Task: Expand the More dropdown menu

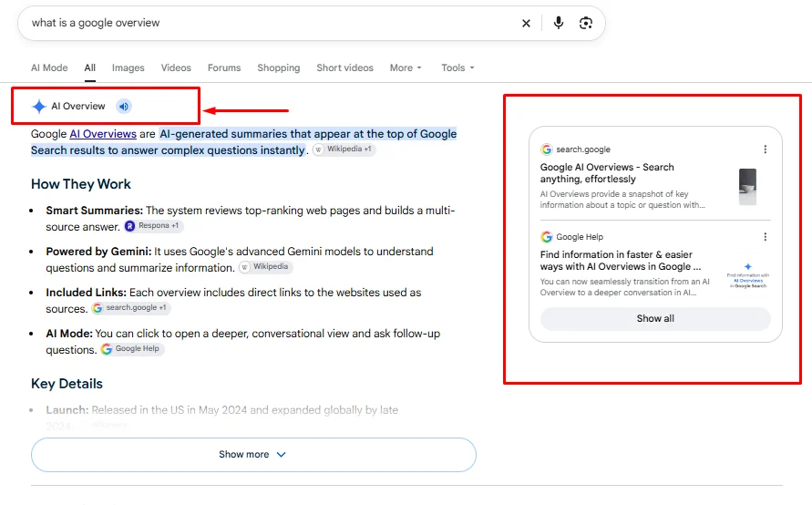Action: pyautogui.click(x=406, y=67)
